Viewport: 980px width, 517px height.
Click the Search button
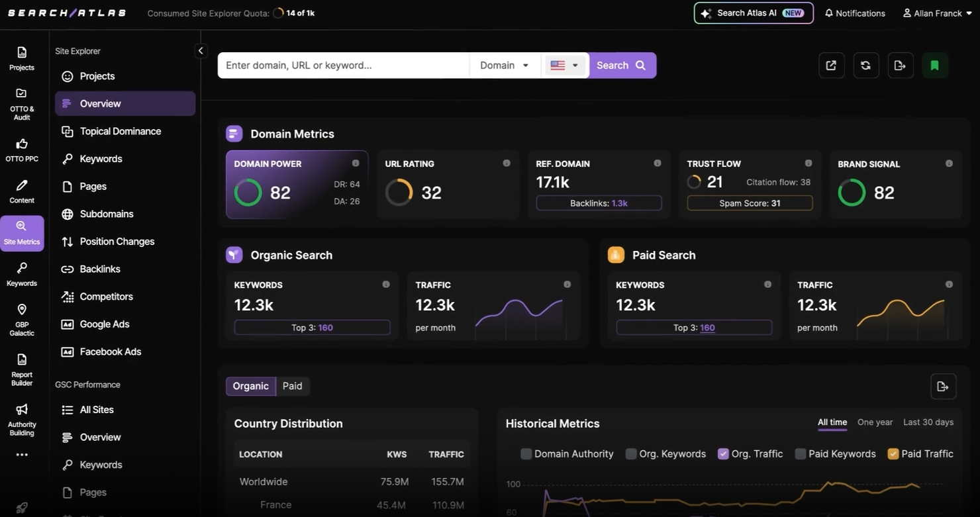click(x=621, y=65)
